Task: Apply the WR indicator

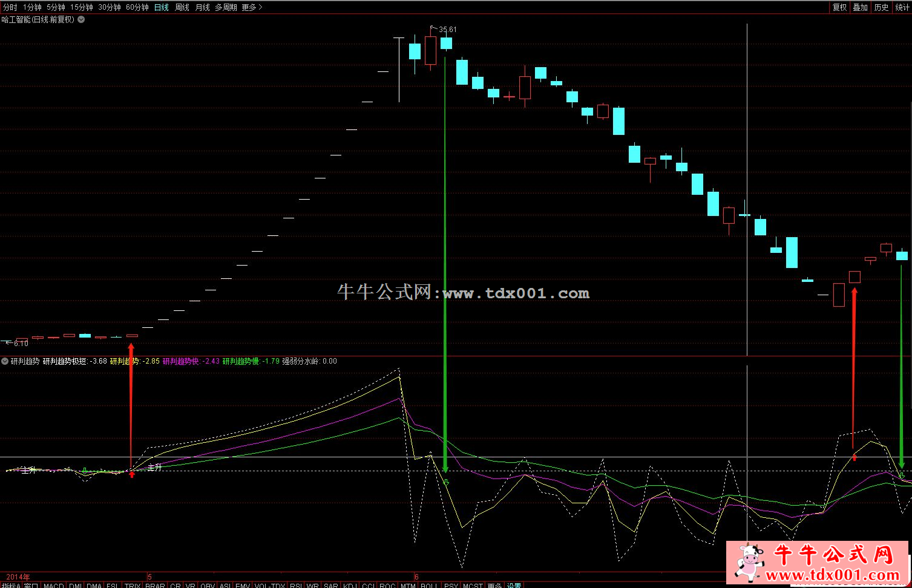Action: tap(312, 585)
